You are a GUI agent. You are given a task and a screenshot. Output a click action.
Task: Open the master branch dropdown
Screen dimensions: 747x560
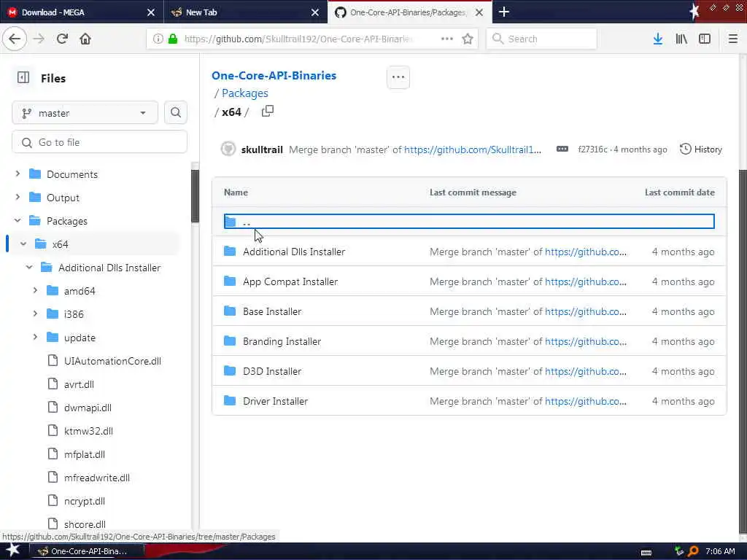tap(85, 113)
